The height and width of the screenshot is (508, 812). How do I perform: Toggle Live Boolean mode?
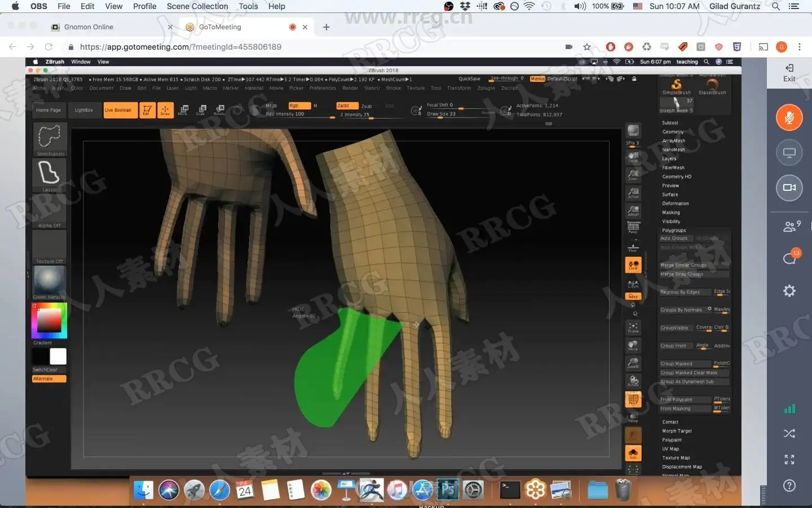(x=120, y=110)
